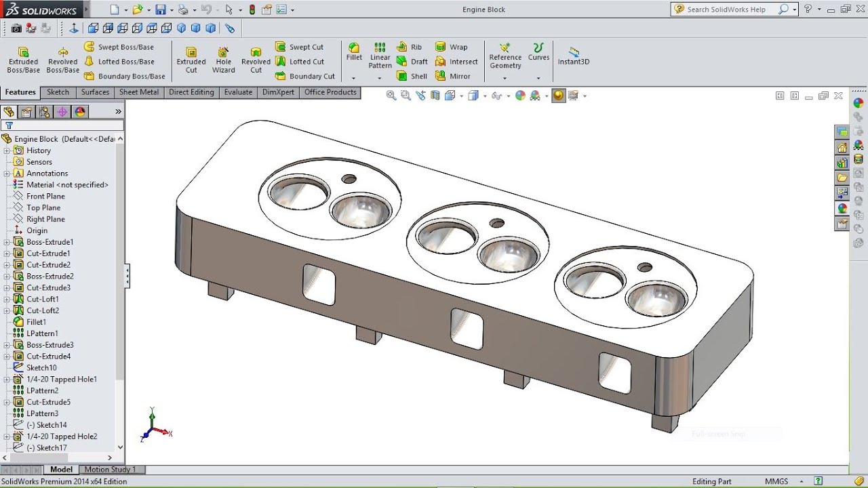Image resolution: width=868 pixels, height=488 pixels.
Task: Take a screen capture with camera icon
Action: point(16,28)
